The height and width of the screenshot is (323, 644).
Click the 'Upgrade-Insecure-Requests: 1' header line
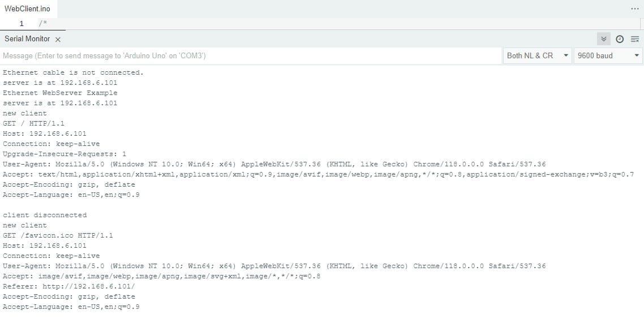point(65,154)
